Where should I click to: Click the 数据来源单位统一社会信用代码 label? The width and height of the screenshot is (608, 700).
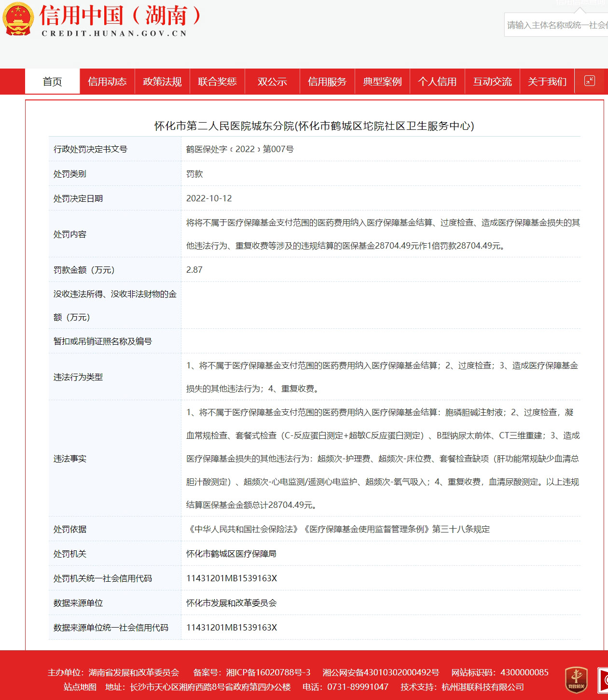click(111, 628)
